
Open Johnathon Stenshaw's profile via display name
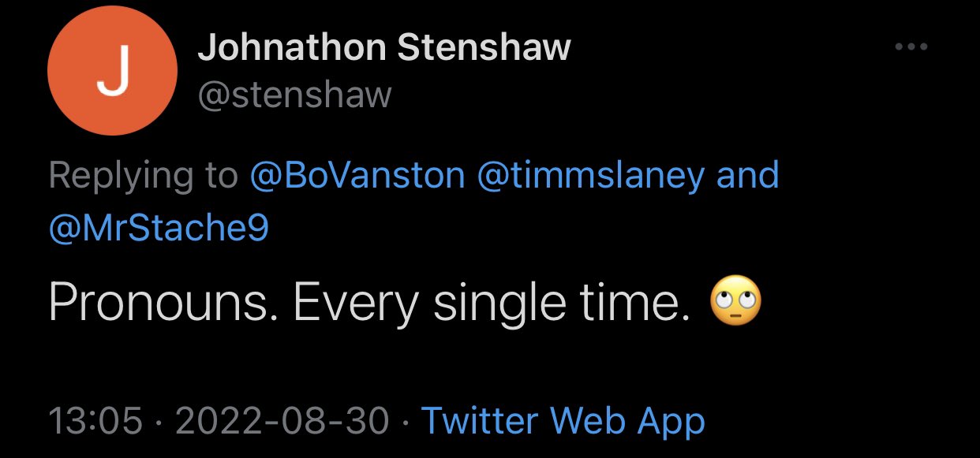(383, 47)
